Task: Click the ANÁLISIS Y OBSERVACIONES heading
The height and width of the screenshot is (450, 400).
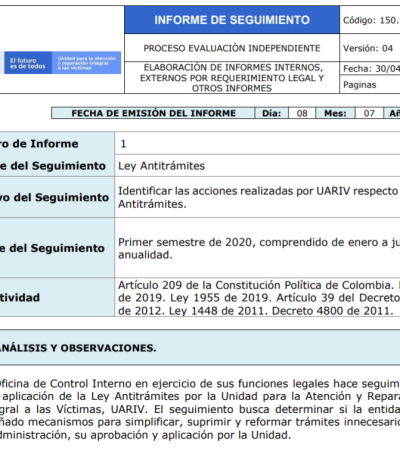Action: 78,348
